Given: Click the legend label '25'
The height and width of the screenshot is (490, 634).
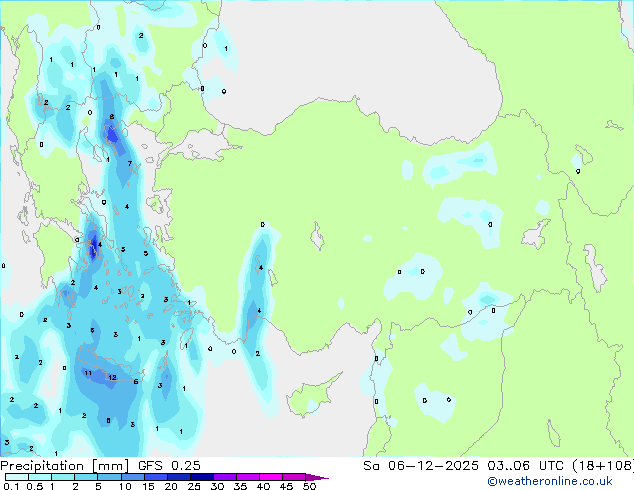Looking at the screenshot, I should coord(194,486).
